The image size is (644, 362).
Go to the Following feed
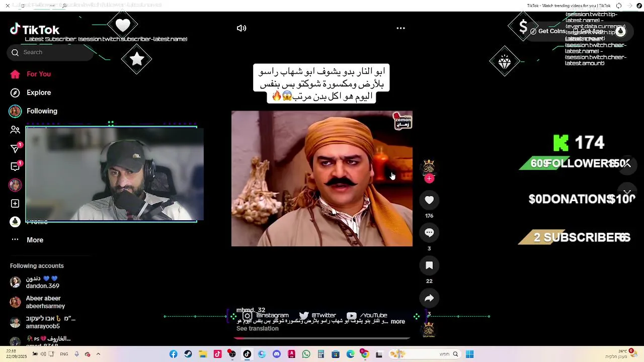[x=33, y=111]
